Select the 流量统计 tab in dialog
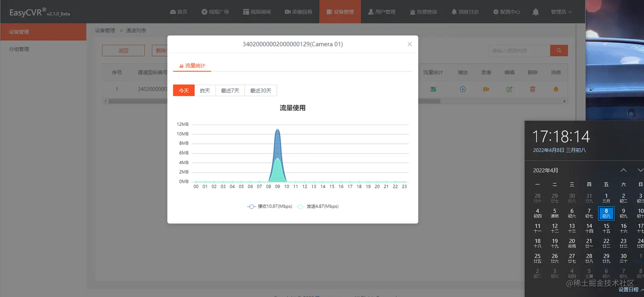Viewport: 644px width, 297px height. click(x=192, y=66)
